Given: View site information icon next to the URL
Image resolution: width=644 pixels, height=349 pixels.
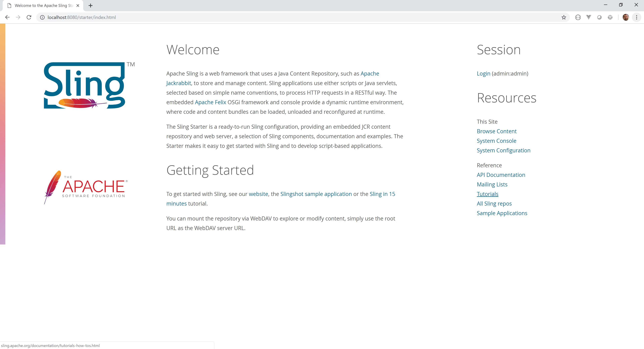Looking at the screenshot, I should (42, 17).
